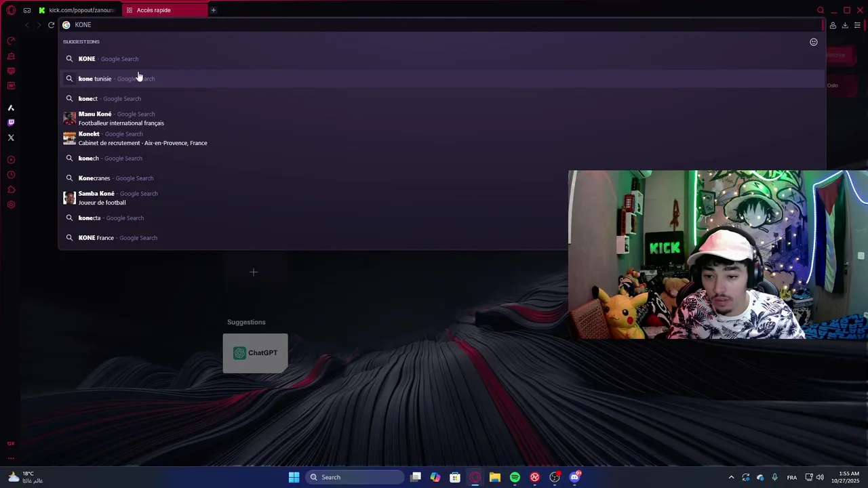The image size is (868, 488).
Task: Click the Konekt logo thumbnail
Action: coord(69,138)
